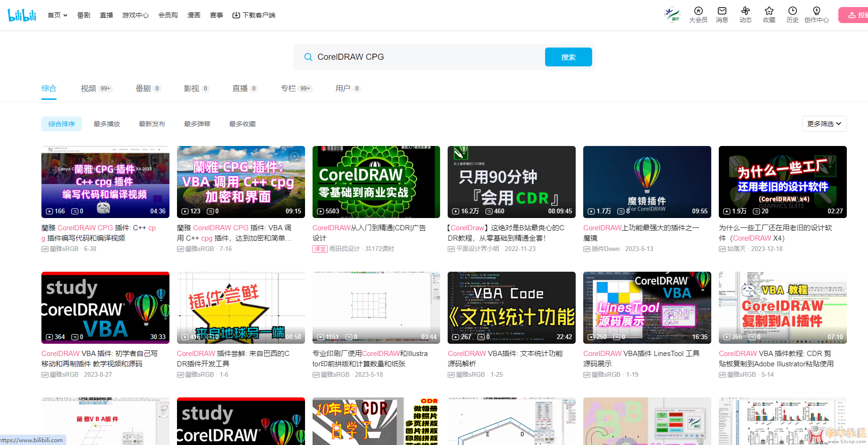Open title 专业印刷厂使用CorelDRAW和Illustrator
Image resolution: width=868 pixels, height=445 pixels.
(370, 358)
